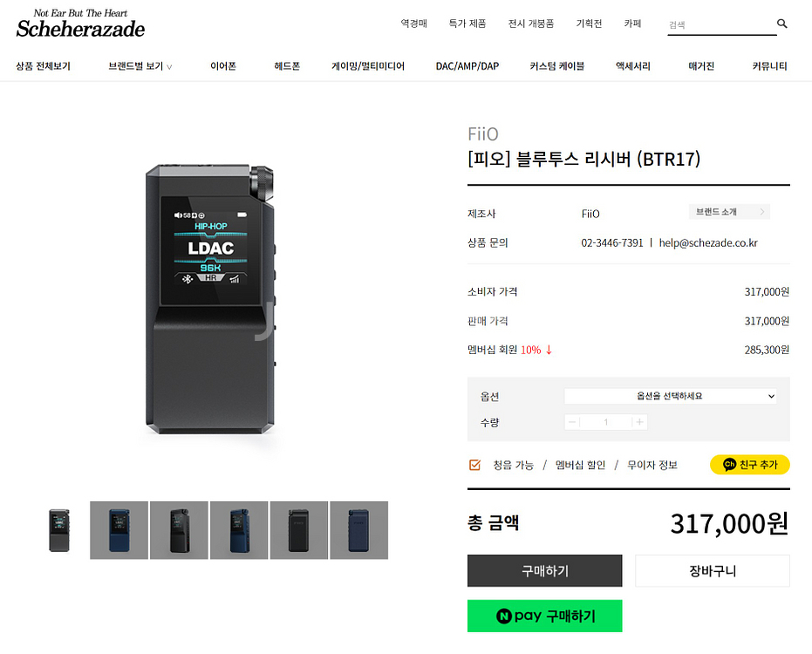Click the KakaoTalk 친구 추가 button
The height and width of the screenshot is (654, 812).
pyautogui.click(x=749, y=465)
